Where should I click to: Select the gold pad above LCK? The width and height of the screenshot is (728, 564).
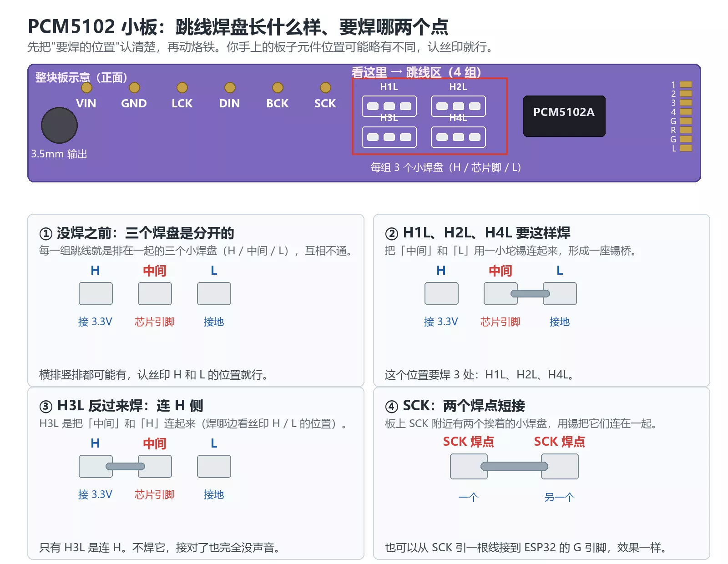(182, 87)
